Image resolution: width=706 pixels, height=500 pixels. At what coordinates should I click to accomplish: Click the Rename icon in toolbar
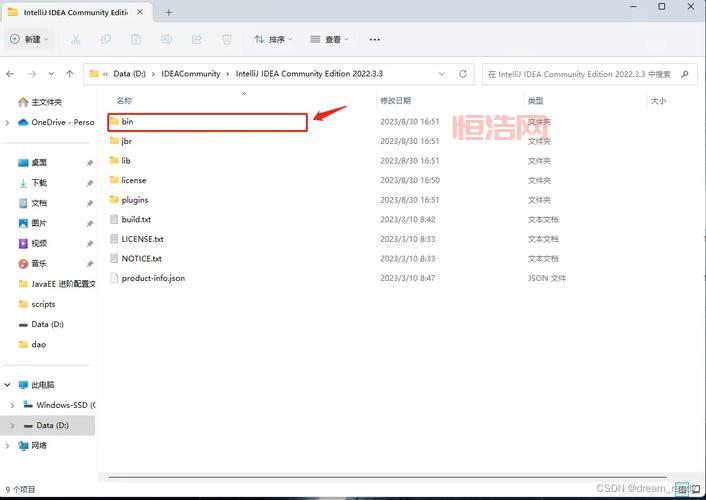[x=166, y=39]
